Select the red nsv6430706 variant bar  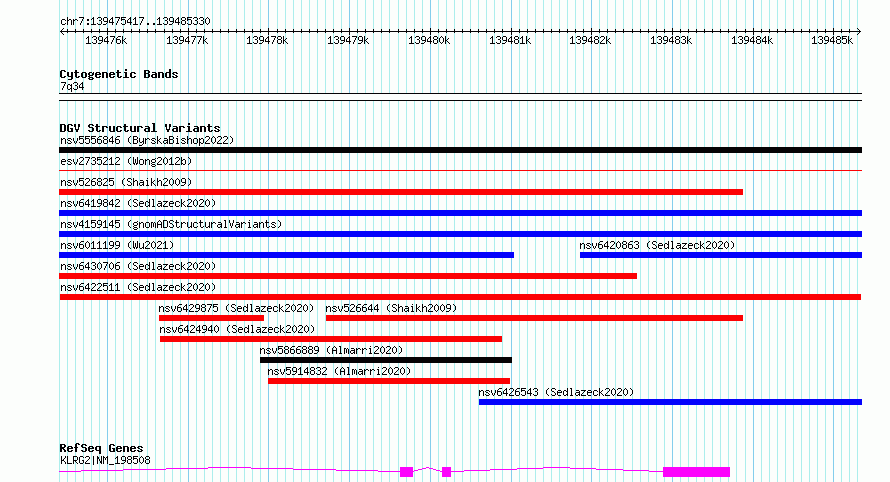pyautogui.click(x=348, y=276)
